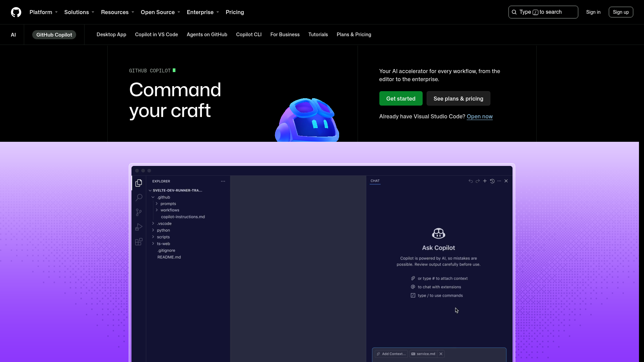644x362 pixels.
Task: Remove the service.md context chip
Action: pos(441,354)
